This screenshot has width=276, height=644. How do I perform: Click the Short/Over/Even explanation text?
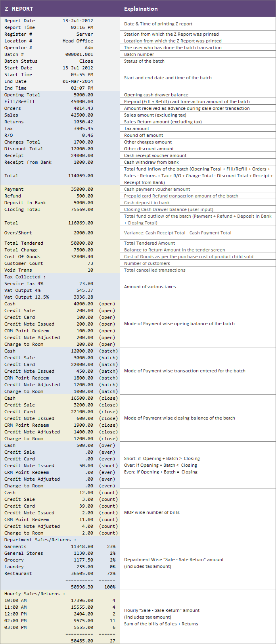tap(162, 465)
